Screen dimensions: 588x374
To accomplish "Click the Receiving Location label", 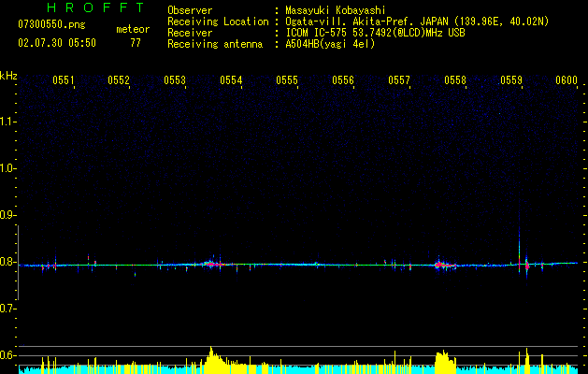I will click(x=218, y=22).
